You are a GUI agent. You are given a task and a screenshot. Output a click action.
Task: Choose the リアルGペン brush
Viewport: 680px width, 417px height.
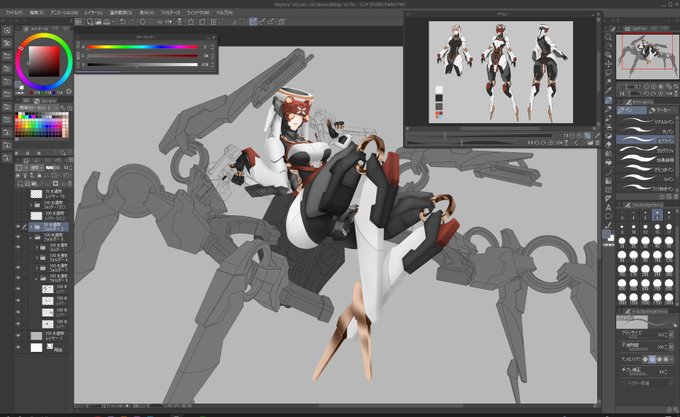click(646, 121)
